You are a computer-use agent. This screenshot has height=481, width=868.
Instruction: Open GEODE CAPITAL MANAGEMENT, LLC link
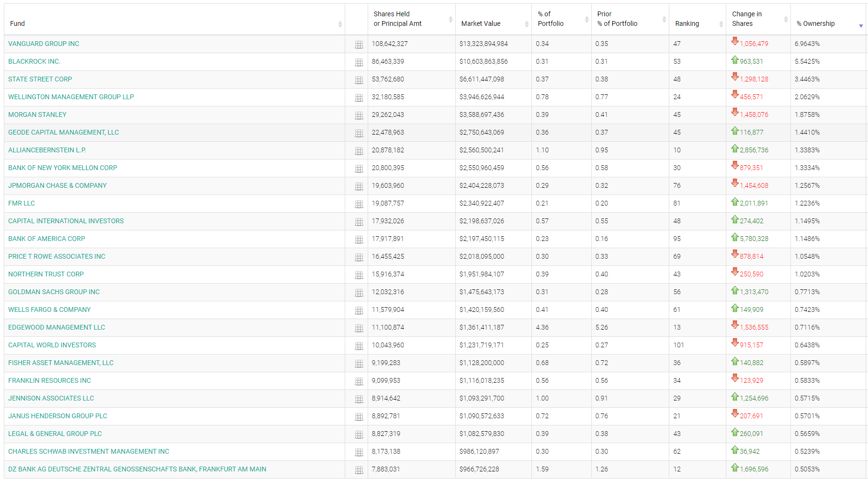(x=63, y=132)
